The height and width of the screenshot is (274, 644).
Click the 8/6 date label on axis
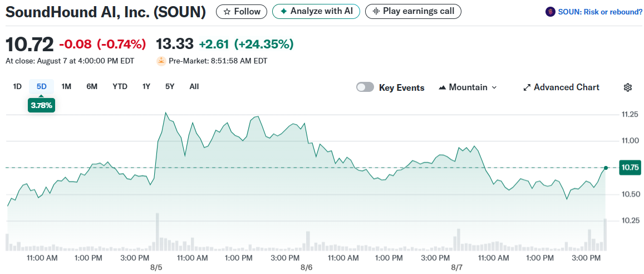coord(306,267)
